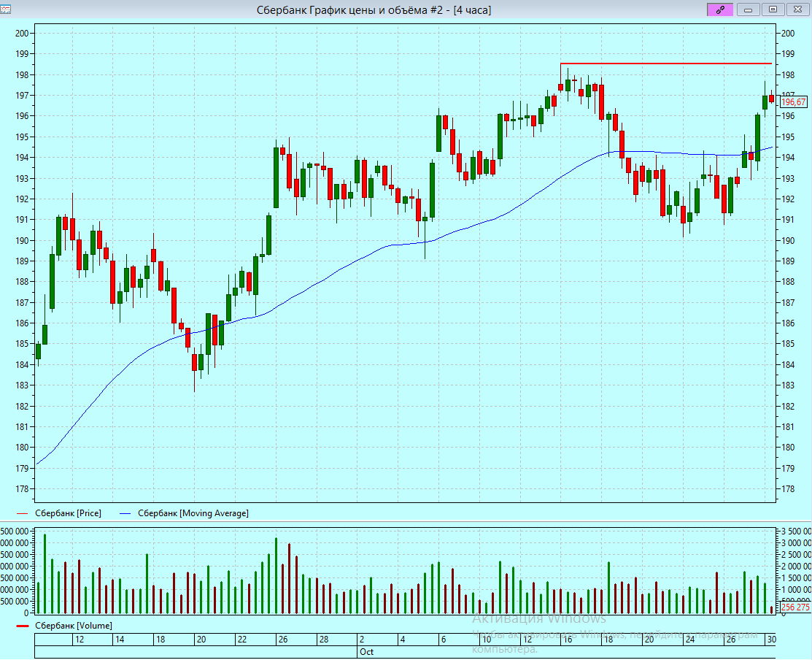Click the date label 10 on the time axis
This screenshot has height=660, width=812.
pos(487,640)
